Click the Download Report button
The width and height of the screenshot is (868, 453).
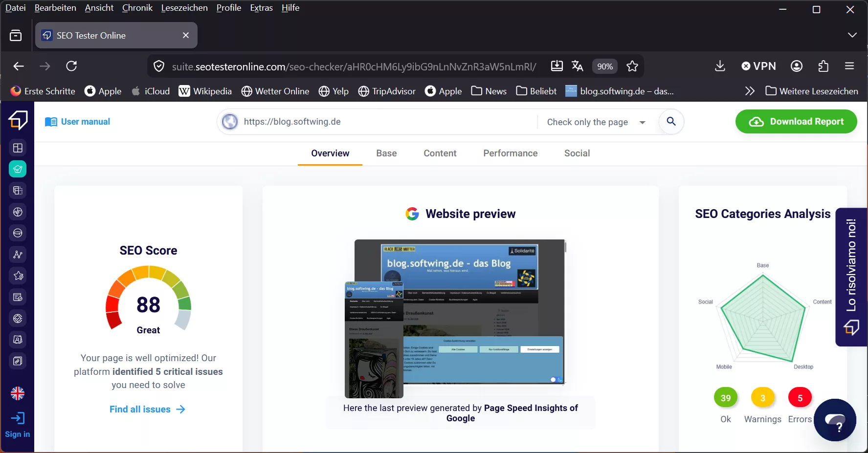coord(796,122)
